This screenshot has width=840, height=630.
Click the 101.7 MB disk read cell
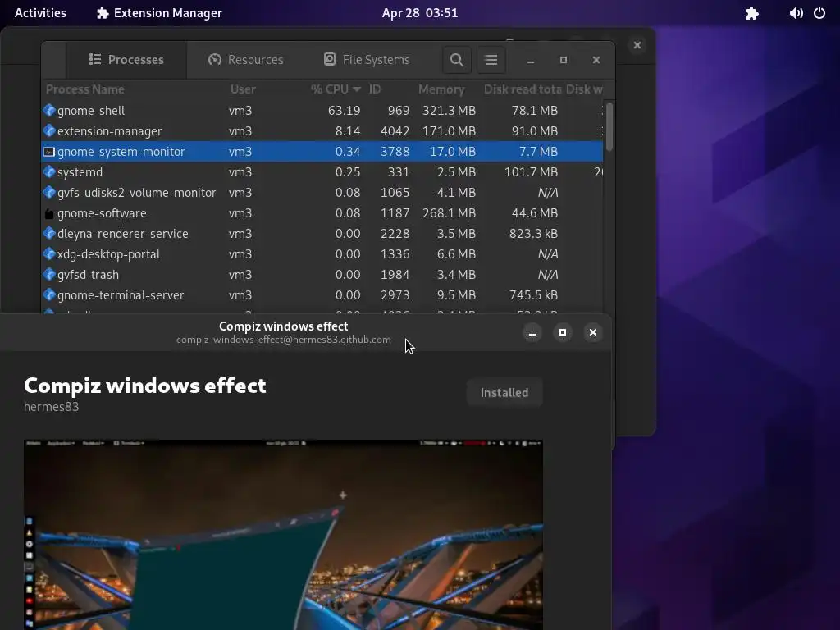tap(531, 172)
